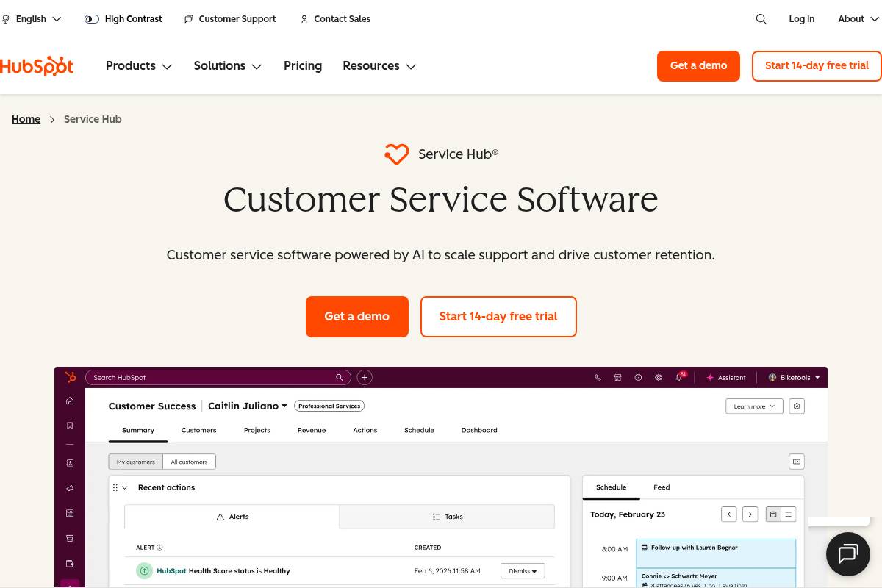Switch to the Actions tab
The height and width of the screenshot is (588, 882).
tap(365, 430)
